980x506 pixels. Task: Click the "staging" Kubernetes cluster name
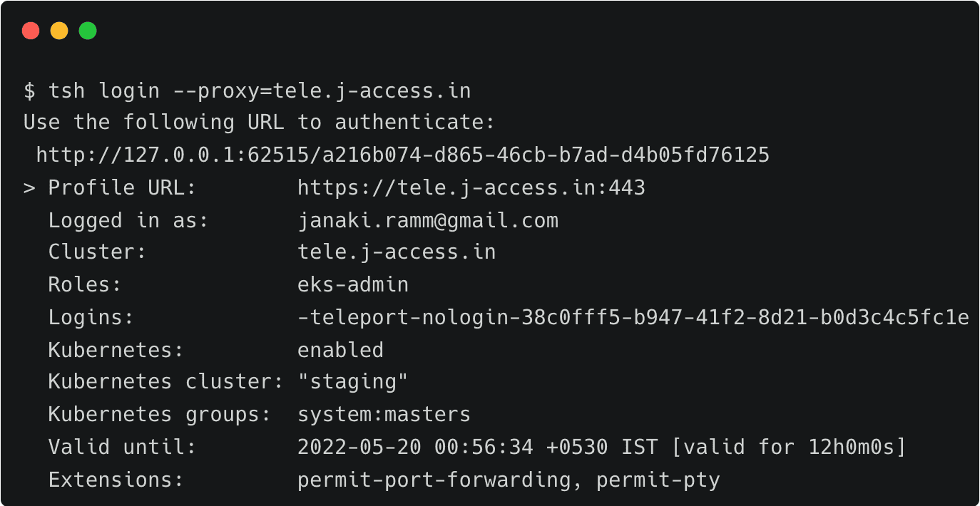(353, 382)
